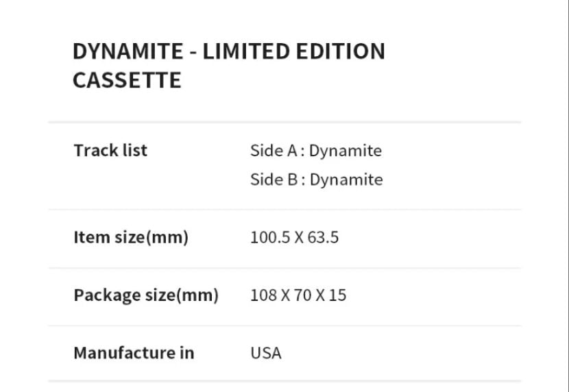Click the "15" package dimension

(337, 295)
